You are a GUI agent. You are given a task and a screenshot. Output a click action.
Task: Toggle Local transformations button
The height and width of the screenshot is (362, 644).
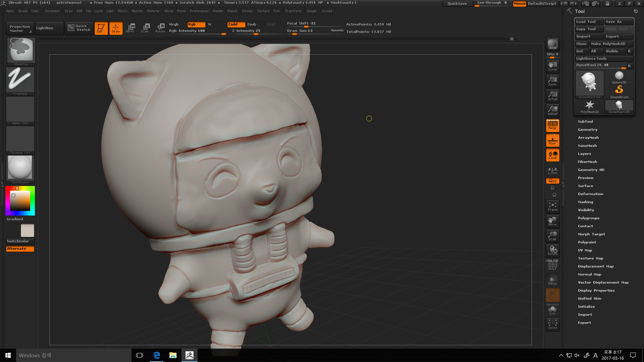pos(552,155)
